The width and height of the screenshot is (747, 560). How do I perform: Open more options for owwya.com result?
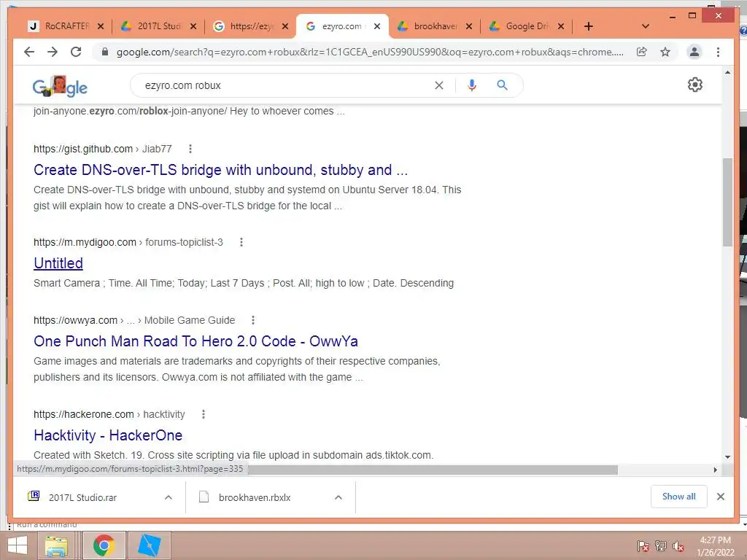point(253,321)
